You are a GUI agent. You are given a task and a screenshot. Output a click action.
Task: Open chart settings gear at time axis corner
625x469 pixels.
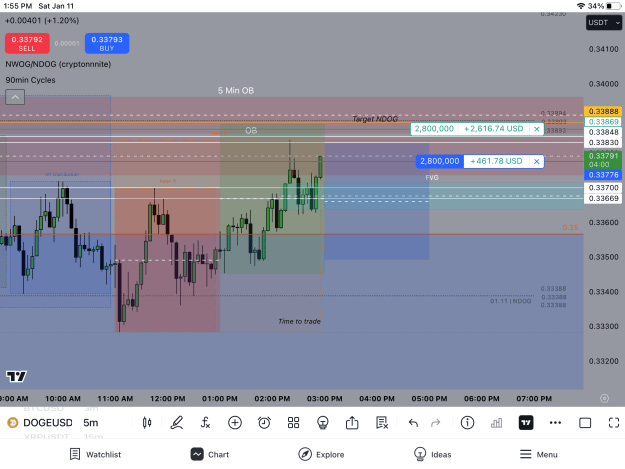coord(604,398)
